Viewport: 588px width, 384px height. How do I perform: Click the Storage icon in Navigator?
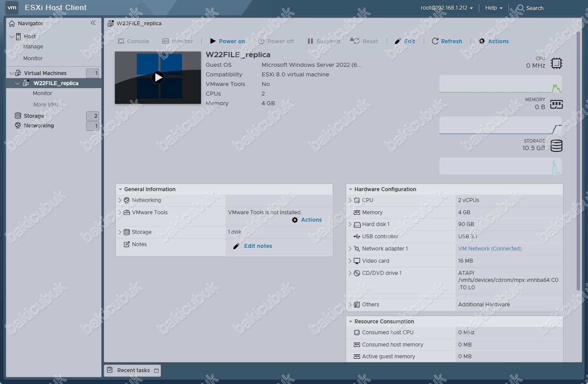coord(18,116)
